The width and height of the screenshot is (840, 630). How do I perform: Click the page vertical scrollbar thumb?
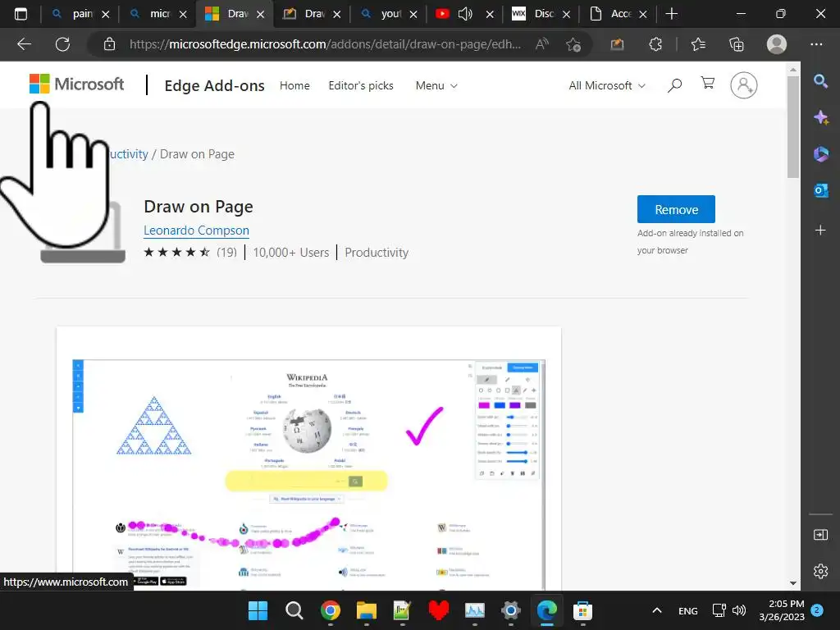[793, 126]
